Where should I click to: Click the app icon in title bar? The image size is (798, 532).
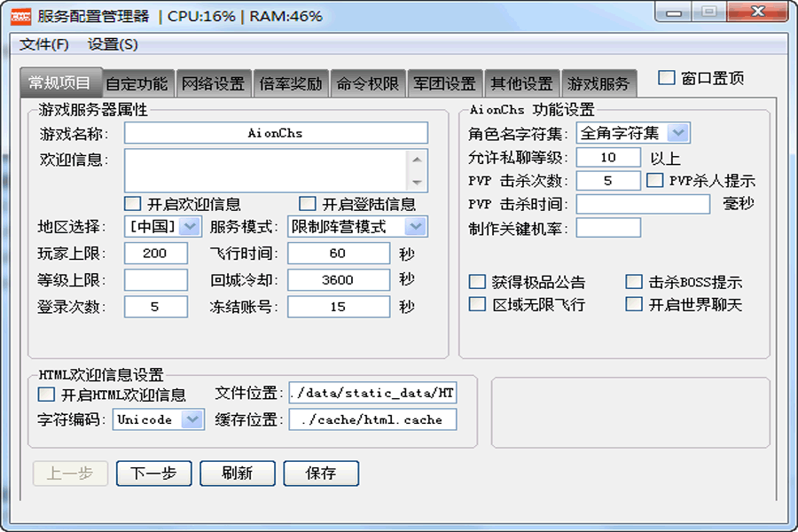(20, 15)
